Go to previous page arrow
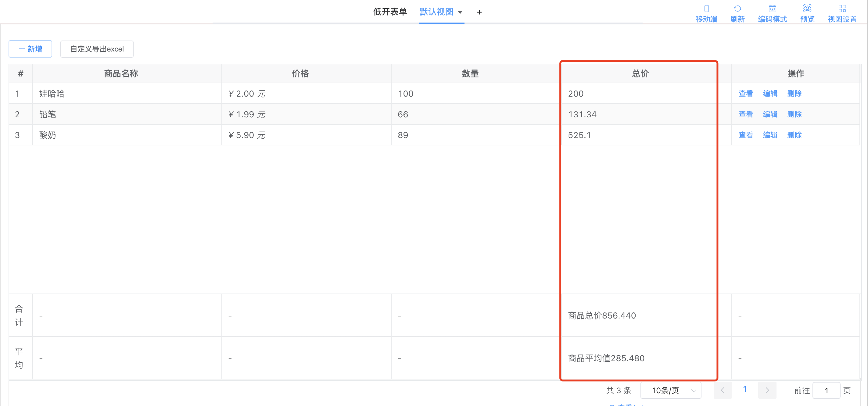 pyautogui.click(x=723, y=390)
